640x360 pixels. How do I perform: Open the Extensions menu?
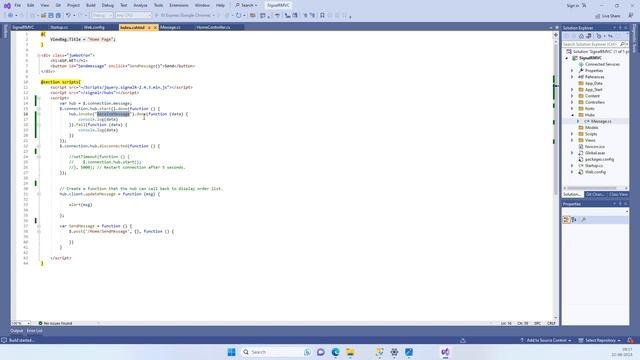click(179, 5)
